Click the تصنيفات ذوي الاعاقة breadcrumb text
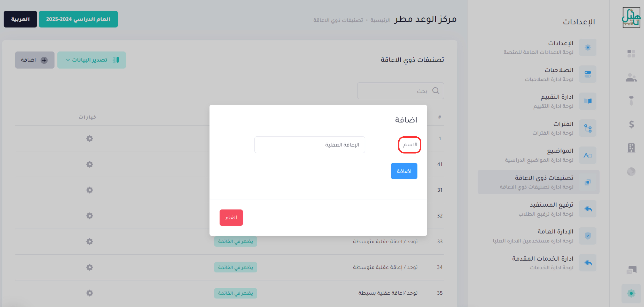The image size is (644, 307). (x=338, y=20)
